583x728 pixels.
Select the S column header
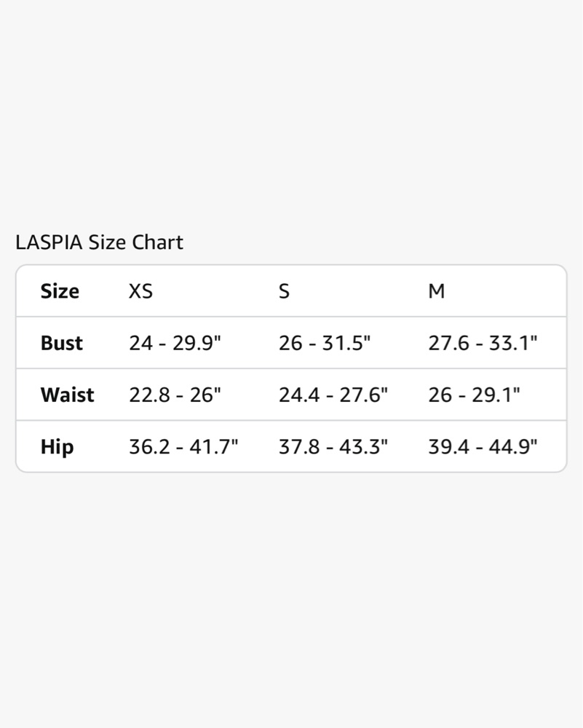click(x=284, y=292)
